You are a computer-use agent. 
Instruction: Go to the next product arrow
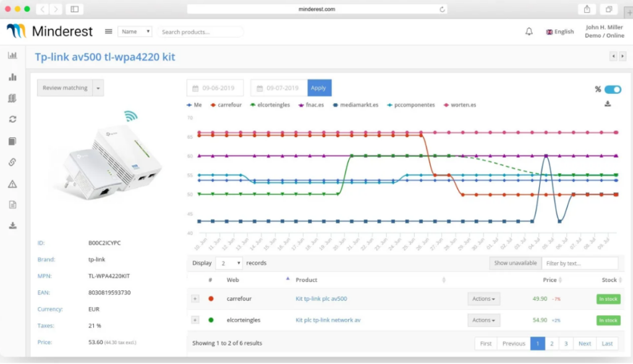click(622, 56)
